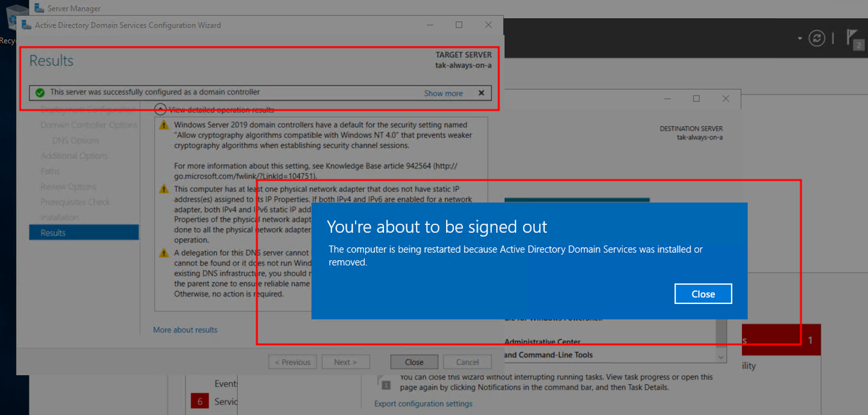Open dropdown arrow beside refresh icon
This screenshot has height=415, width=868.
click(800, 38)
